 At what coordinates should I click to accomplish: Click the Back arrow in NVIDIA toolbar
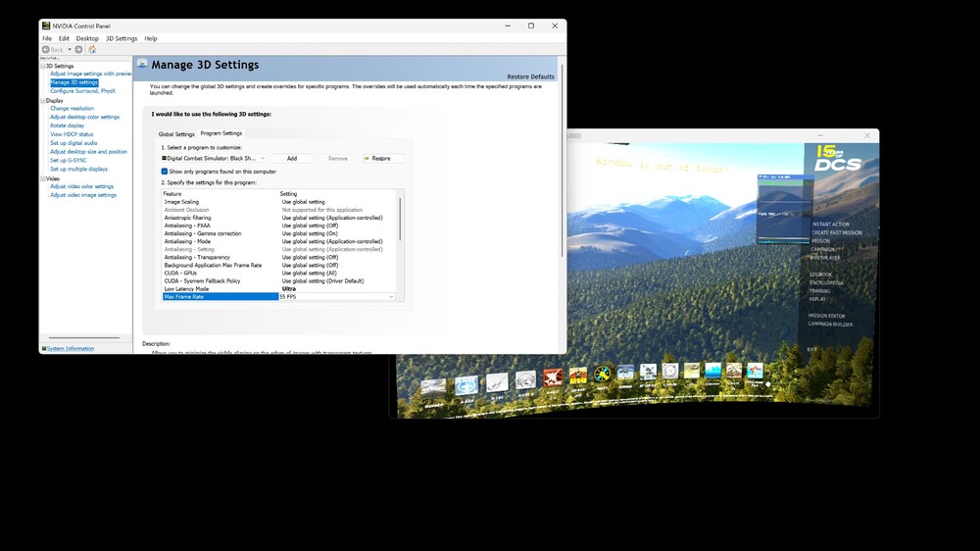tap(46, 49)
